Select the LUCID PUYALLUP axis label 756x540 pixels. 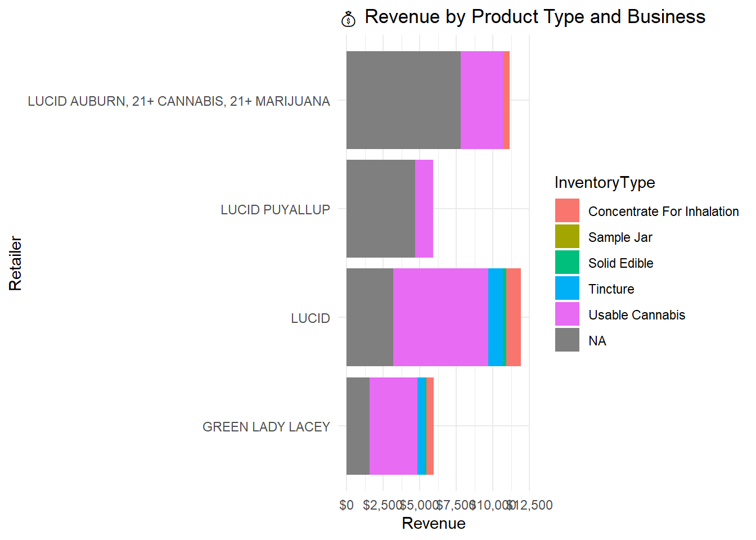point(275,210)
